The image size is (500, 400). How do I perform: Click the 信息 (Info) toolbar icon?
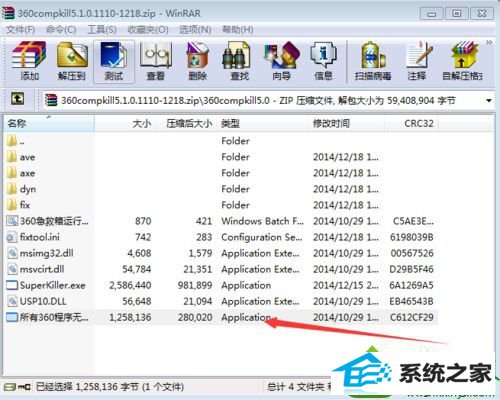click(323, 61)
